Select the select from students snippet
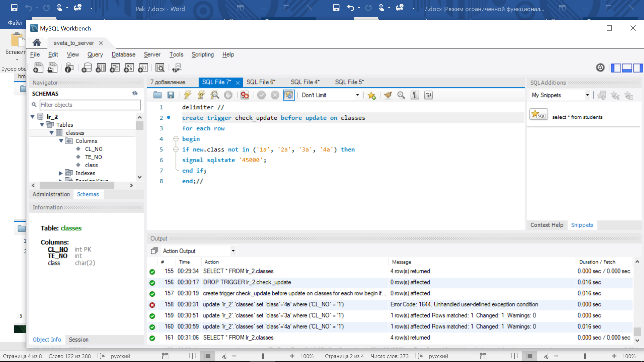The image size is (644, 362). point(577,117)
